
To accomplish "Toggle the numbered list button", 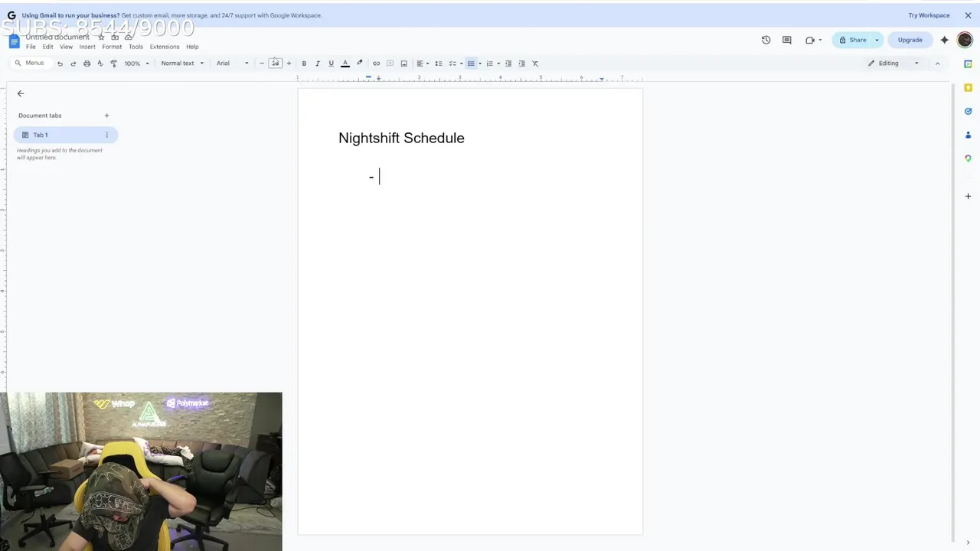I will coord(490,64).
